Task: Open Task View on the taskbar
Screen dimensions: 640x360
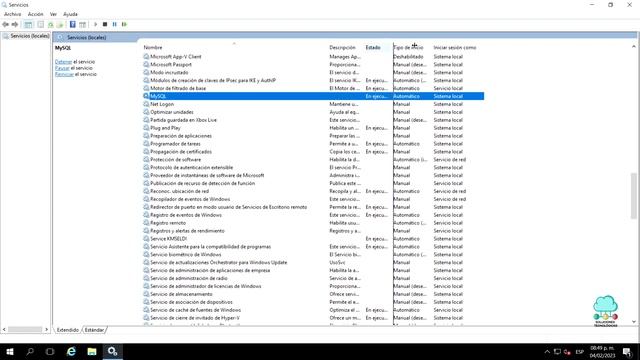Action: pos(50,351)
